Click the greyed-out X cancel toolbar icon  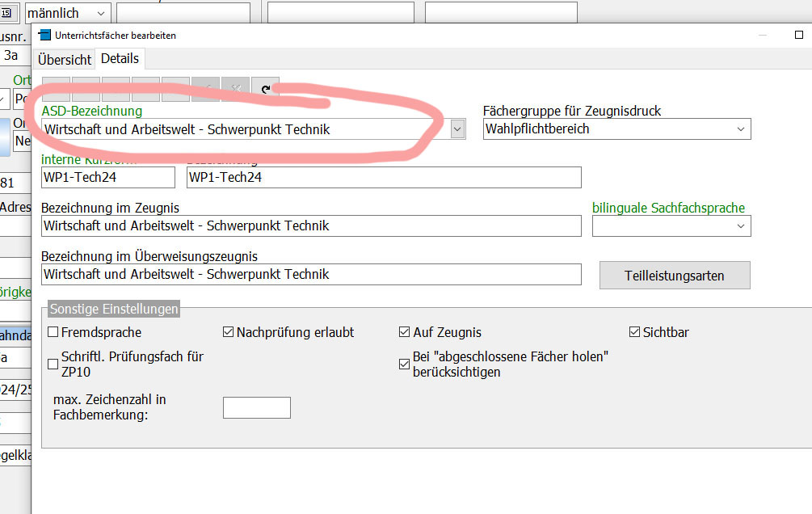235,89
